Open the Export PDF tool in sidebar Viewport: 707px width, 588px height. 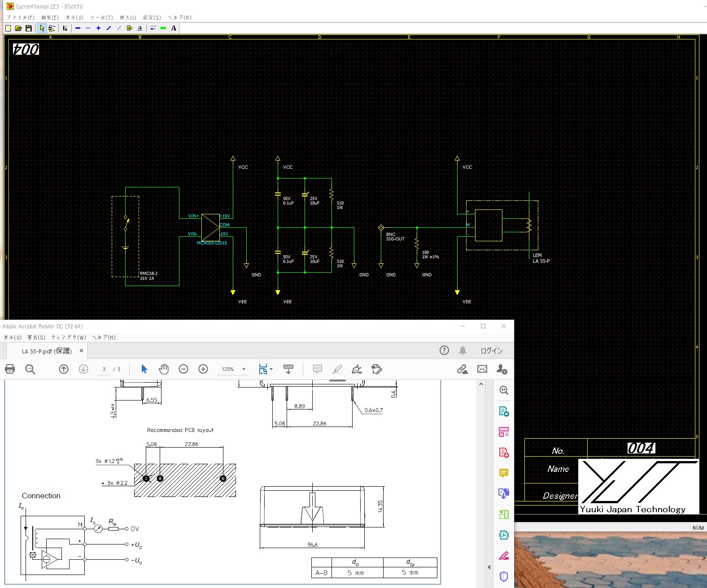pyautogui.click(x=503, y=411)
